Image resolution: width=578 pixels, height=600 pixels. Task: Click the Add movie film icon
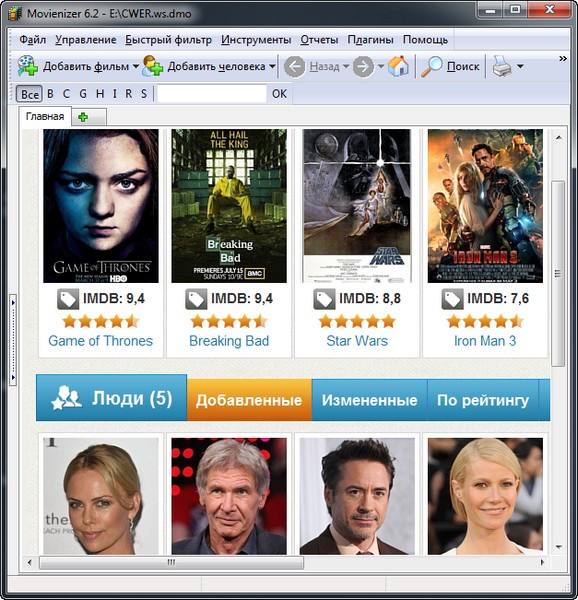(28, 66)
